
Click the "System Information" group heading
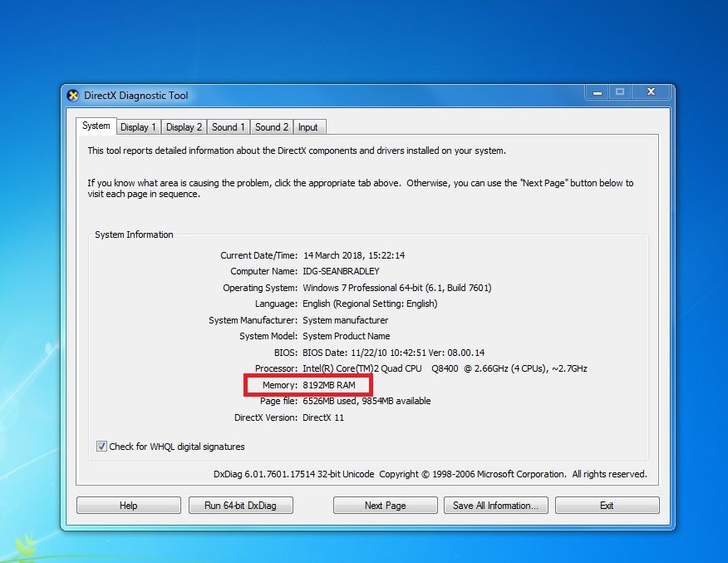coord(134,235)
